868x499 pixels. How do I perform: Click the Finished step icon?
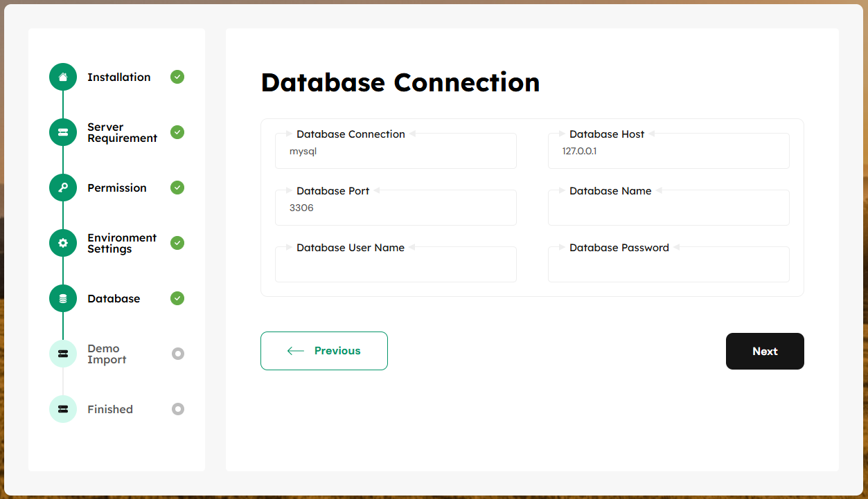pyautogui.click(x=63, y=409)
